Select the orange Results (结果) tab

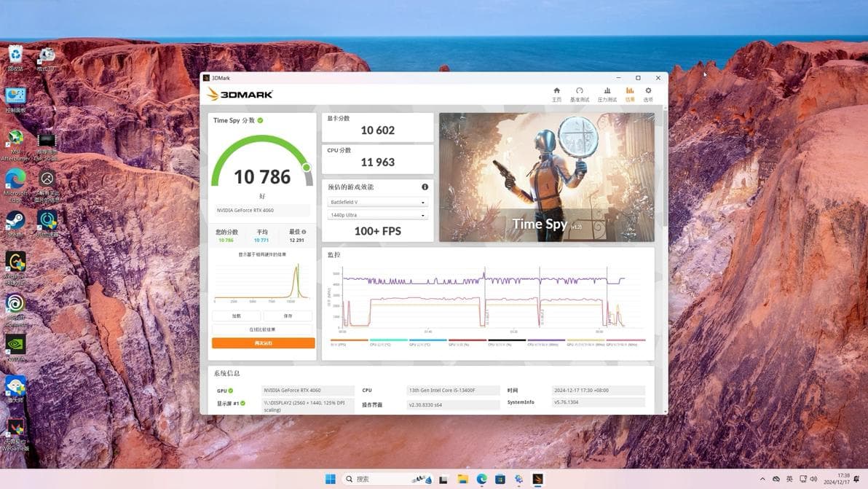click(x=630, y=94)
